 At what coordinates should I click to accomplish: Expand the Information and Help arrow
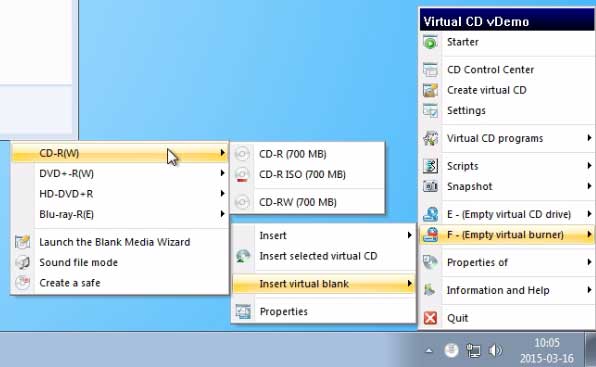(x=589, y=290)
